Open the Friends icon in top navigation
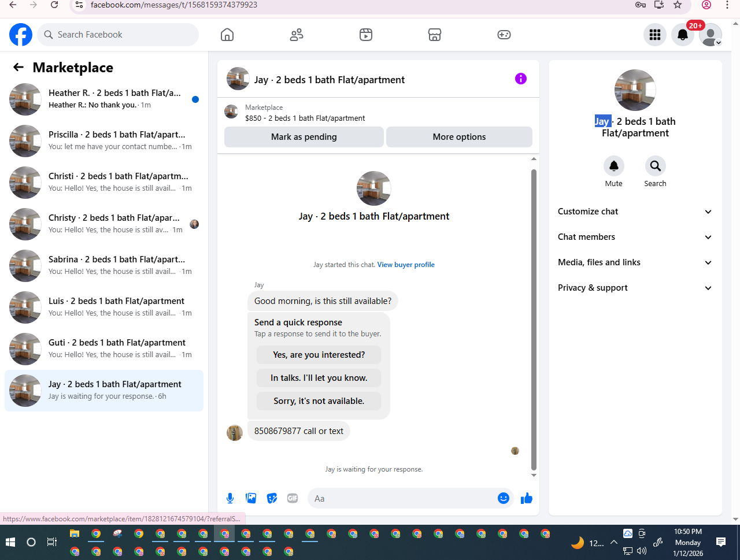Viewport: 740px width, 560px height. (x=297, y=35)
